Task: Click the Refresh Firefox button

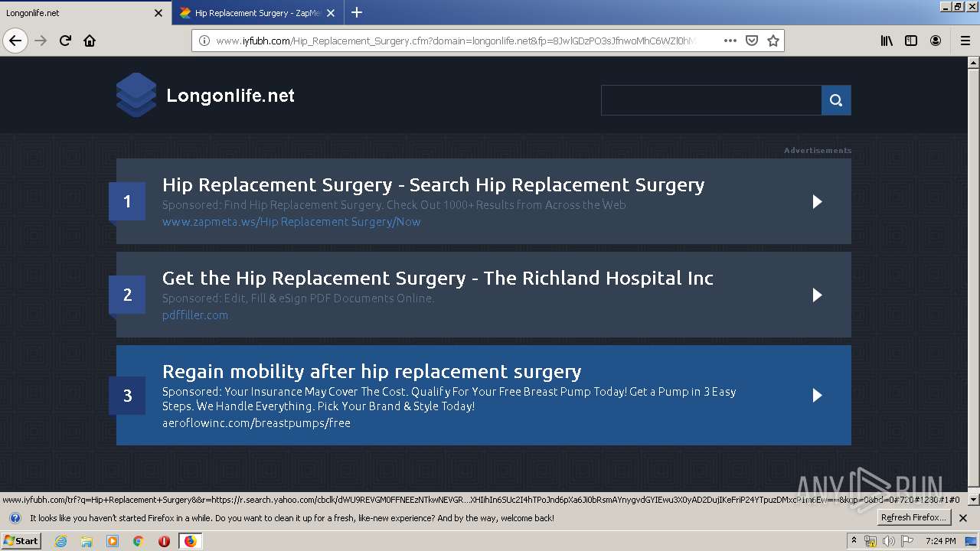Action: [914, 518]
